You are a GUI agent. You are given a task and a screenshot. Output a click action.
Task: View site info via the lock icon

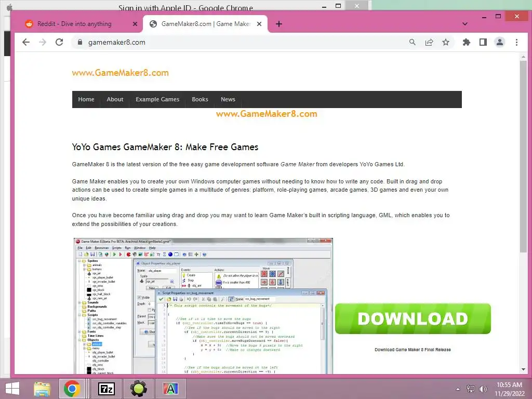click(x=80, y=42)
